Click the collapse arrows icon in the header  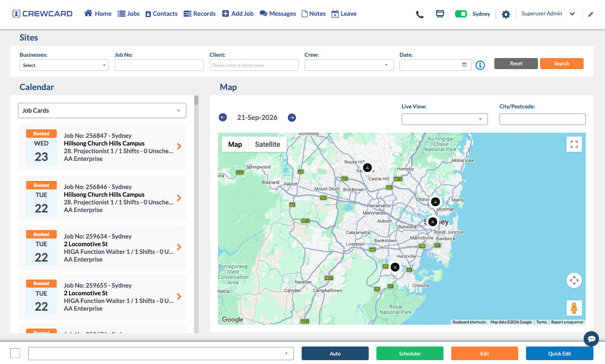[590, 14]
